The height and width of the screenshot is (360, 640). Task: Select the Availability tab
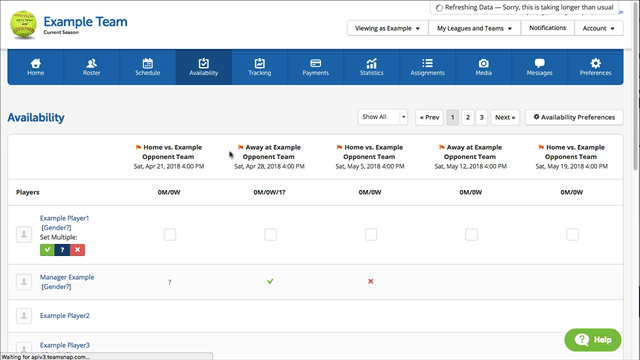click(x=204, y=67)
